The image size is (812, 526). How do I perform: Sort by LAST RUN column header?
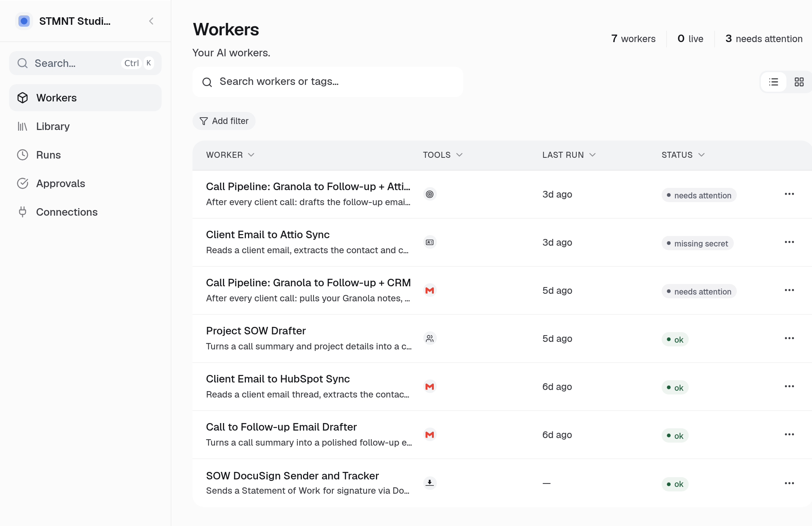(x=569, y=155)
